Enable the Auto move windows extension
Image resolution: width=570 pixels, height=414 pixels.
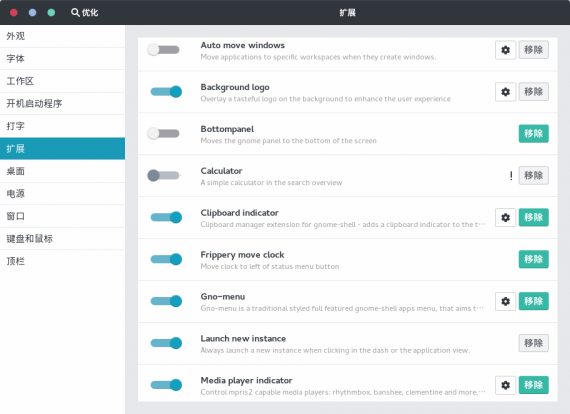point(163,50)
